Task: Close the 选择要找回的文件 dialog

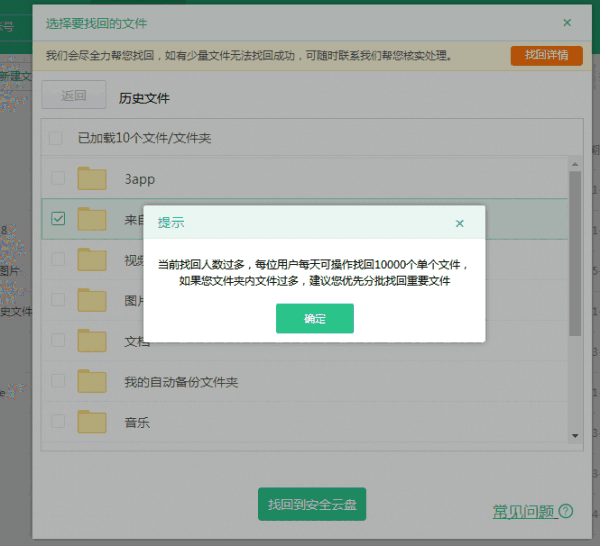Action: click(x=567, y=23)
